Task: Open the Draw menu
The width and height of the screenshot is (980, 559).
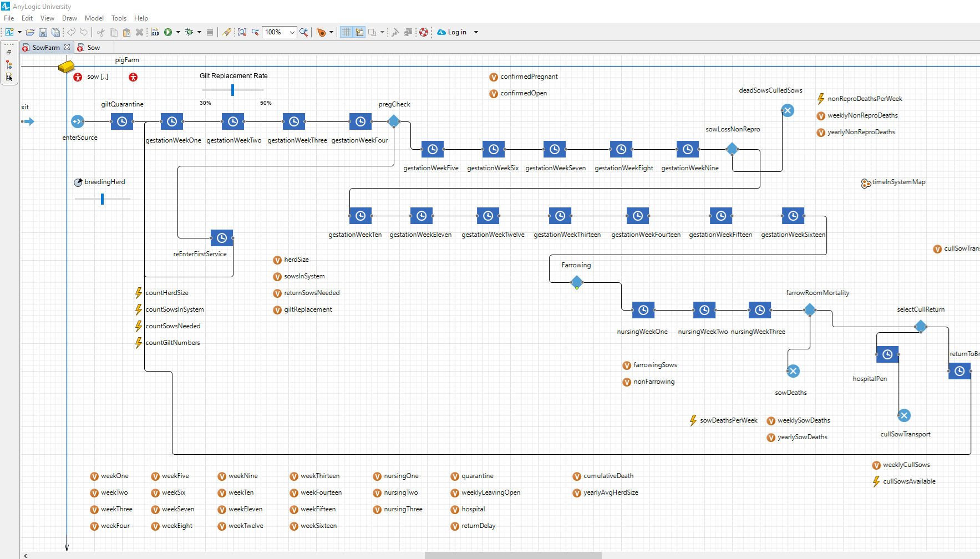Action: tap(69, 18)
